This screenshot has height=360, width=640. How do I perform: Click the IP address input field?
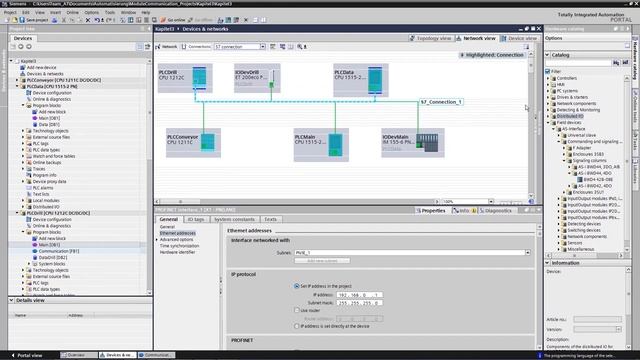pos(360,295)
